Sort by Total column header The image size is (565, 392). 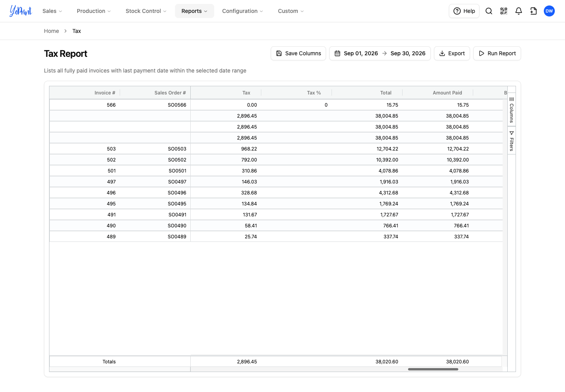coord(386,93)
